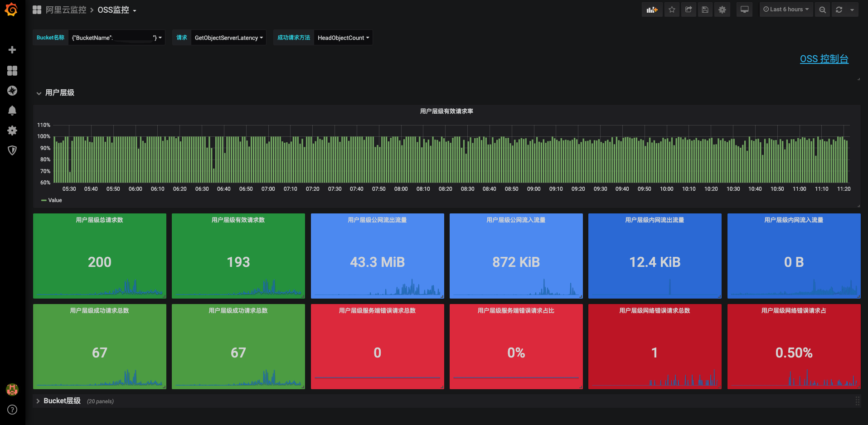Click the refresh dashboard icon

[839, 10]
